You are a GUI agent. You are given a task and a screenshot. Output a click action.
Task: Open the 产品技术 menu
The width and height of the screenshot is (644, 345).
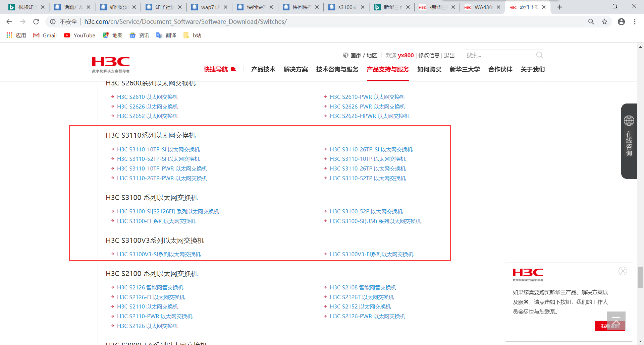pos(263,69)
